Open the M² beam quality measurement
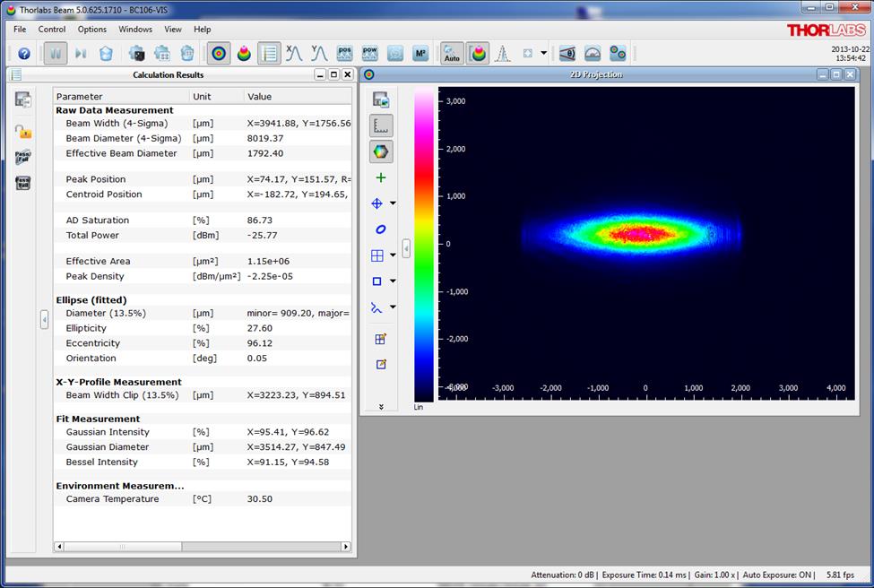This screenshot has height=588, width=874. click(420, 54)
